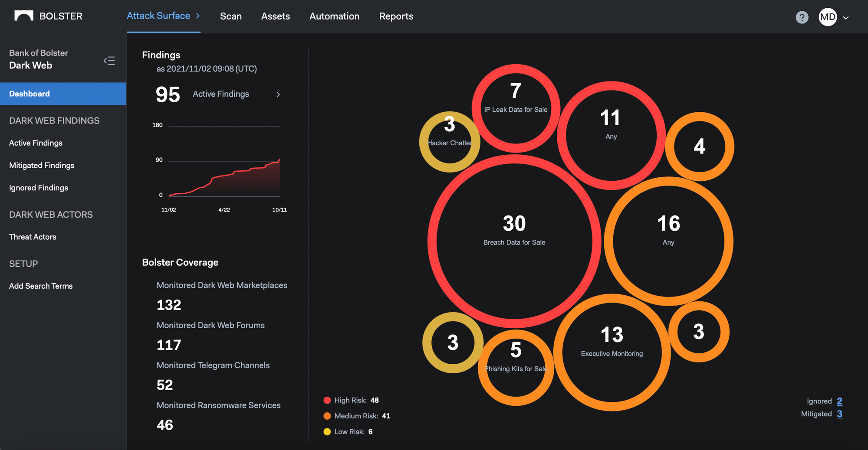Click the Bolster logo icon
Screen dimensions: 868x450
[x=24, y=16]
